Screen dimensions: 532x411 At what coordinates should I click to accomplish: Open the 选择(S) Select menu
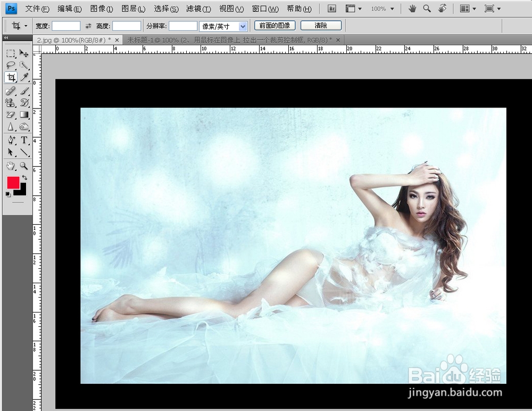(166, 9)
